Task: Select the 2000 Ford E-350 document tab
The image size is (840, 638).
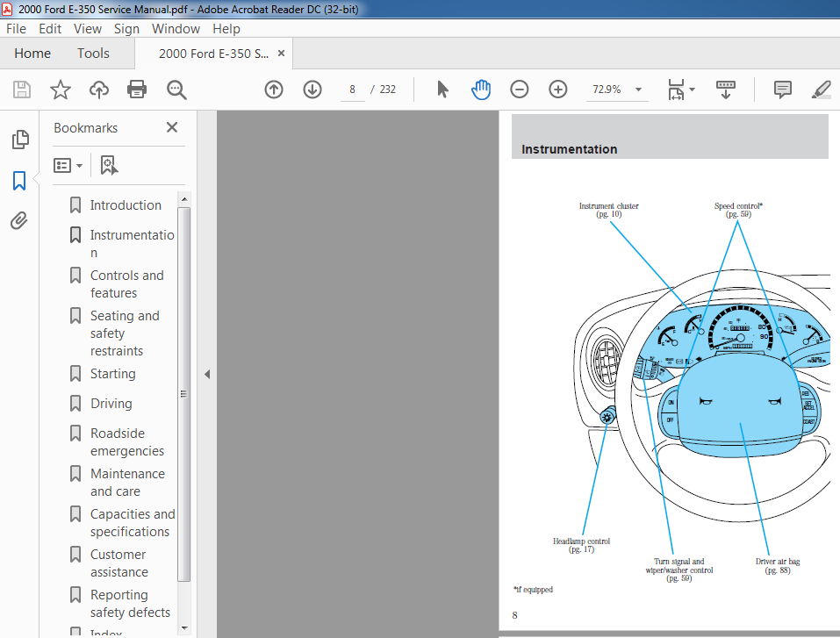Action: [x=214, y=54]
